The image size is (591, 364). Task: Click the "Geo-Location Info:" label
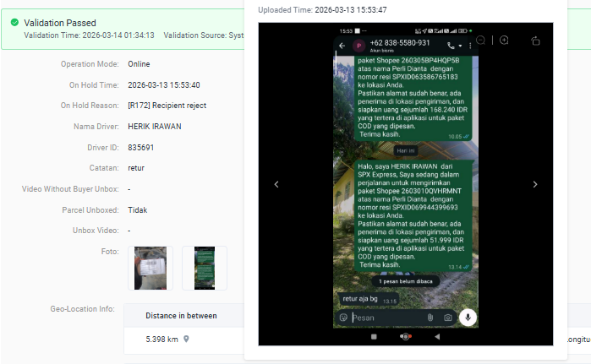pyautogui.click(x=83, y=308)
